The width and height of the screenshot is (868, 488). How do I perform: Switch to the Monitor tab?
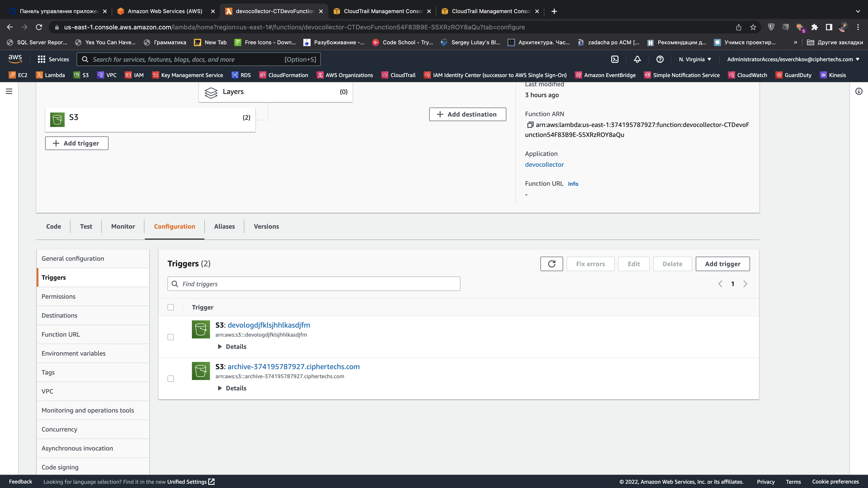[x=123, y=226]
